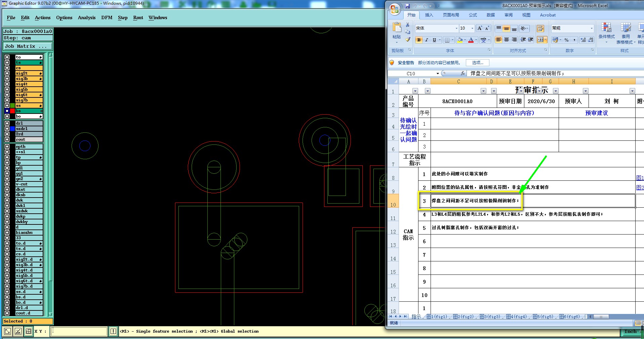644x339 pixels.
Task: Click the Decrease Font Size icon
Action: [x=487, y=28]
